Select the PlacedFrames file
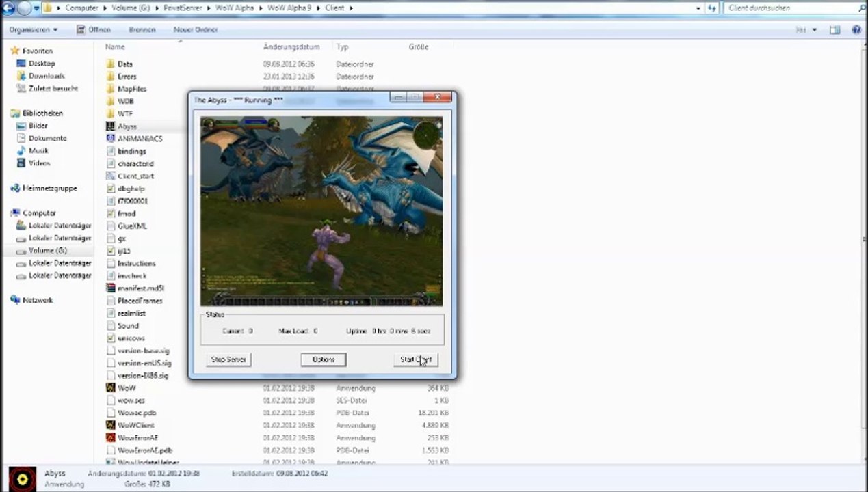This screenshot has height=492, width=868. (140, 301)
